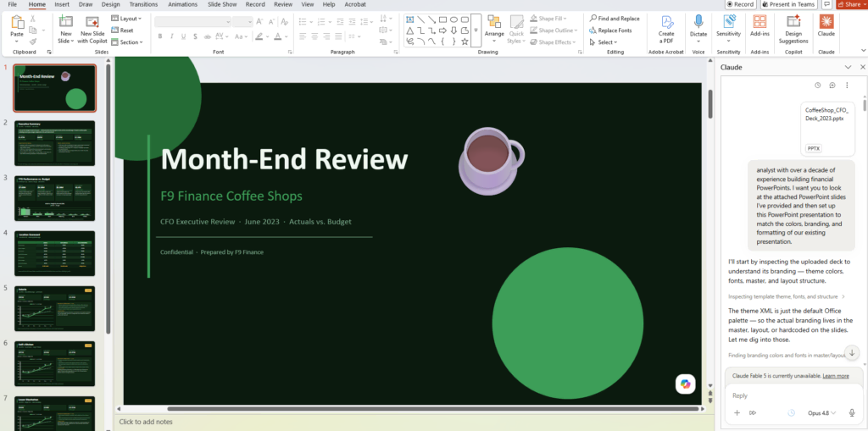Toggle Italic formatting
The height and width of the screenshot is (431, 868).
[172, 36]
